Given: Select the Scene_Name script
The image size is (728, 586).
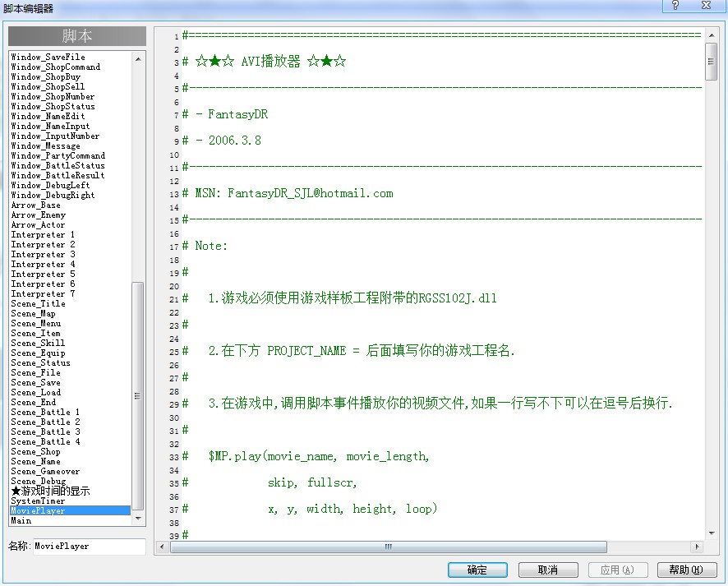Looking at the screenshot, I should click(x=70, y=462).
